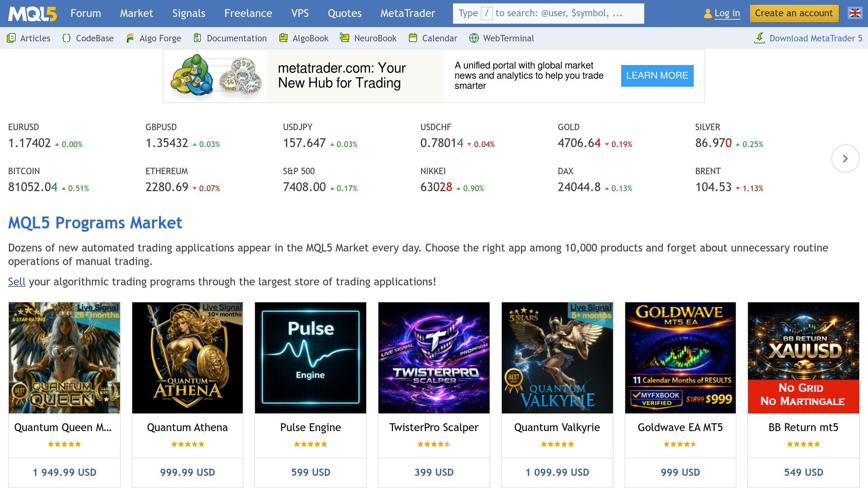Click the Log in link

pyautogui.click(x=727, y=14)
